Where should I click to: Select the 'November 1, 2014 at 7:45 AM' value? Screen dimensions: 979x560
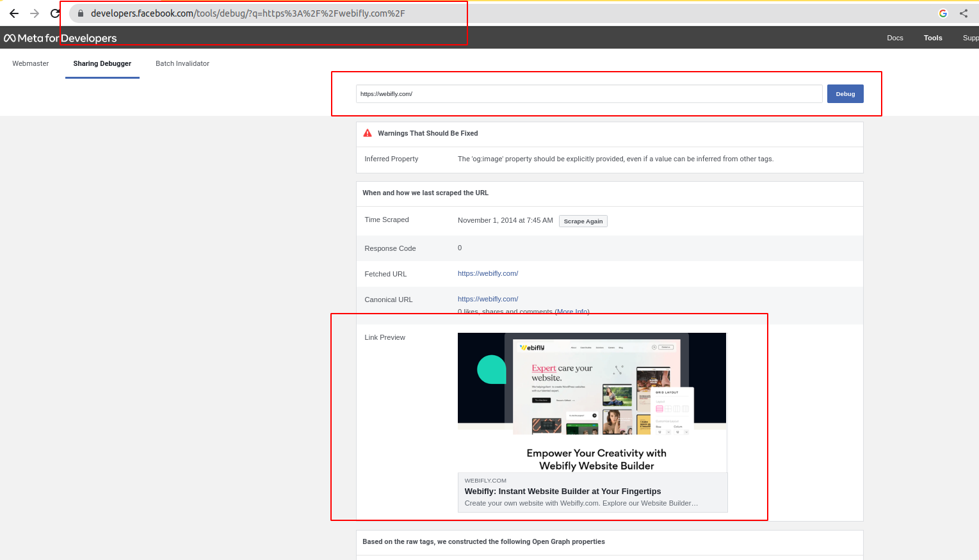click(x=505, y=220)
